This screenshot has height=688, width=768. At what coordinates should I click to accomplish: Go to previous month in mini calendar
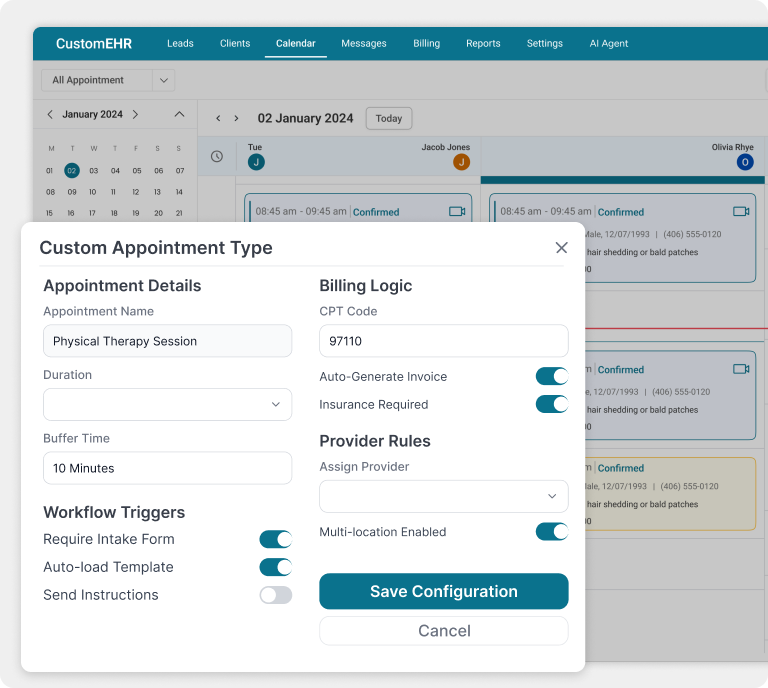(50, 115)
